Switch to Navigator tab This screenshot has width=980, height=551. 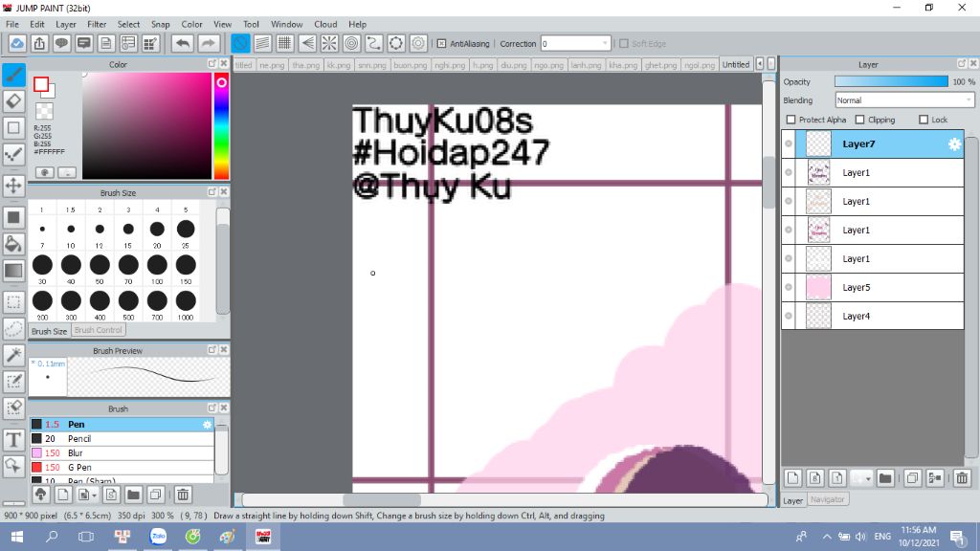827,499
